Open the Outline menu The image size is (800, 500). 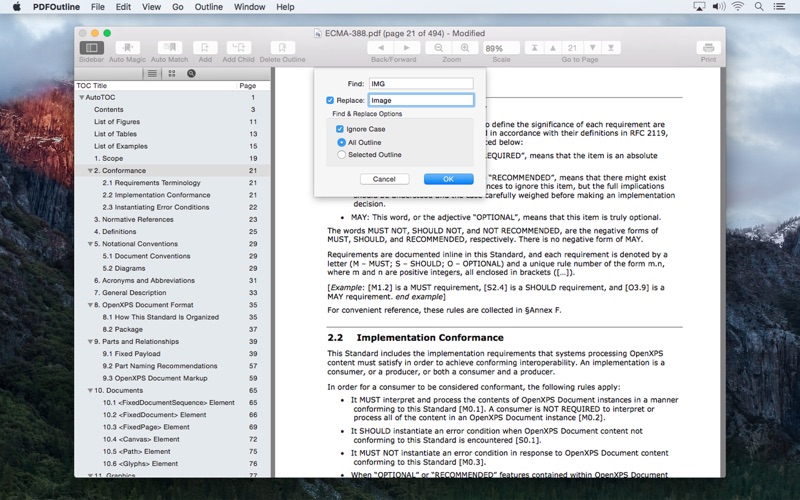(208, 7)
